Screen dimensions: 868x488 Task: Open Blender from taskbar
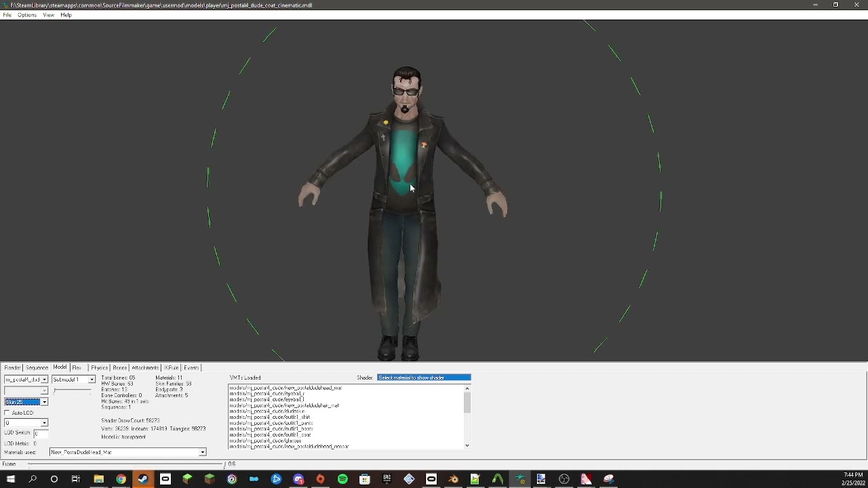(x=453, y=479)
